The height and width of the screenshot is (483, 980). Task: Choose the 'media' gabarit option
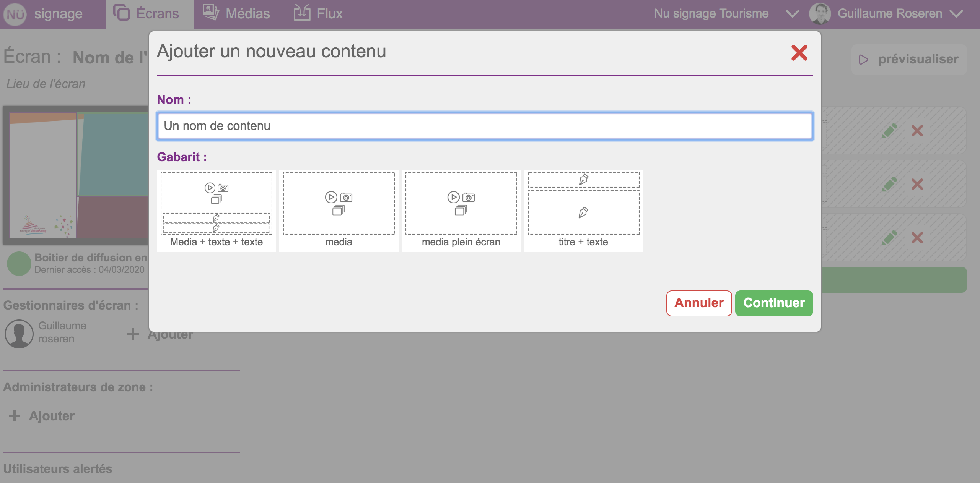point(339,210)
